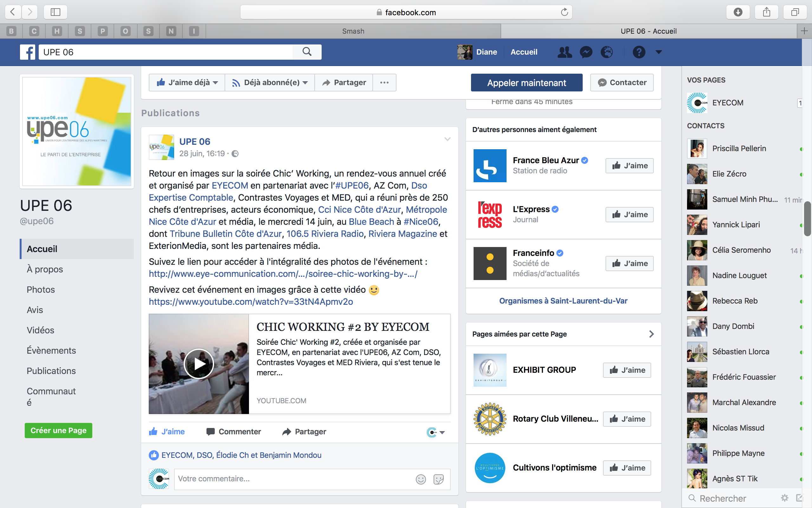The image size is (812, 508).
Task: Like Rotary Club Villeneuve page
Action: coord(627,419)
